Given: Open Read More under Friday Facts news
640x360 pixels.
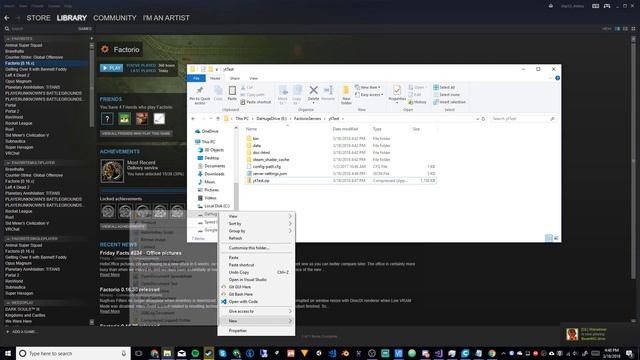Looking at the screenshot, I should point(110,275).
